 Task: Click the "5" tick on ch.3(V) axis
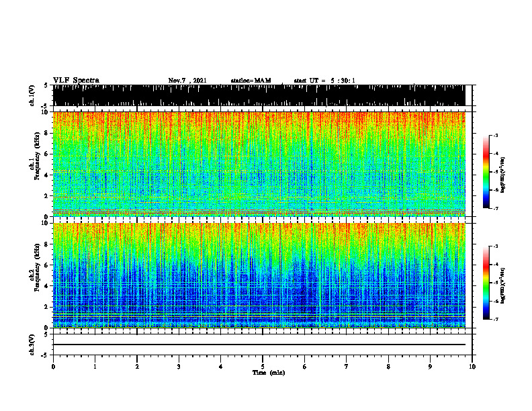46,334
